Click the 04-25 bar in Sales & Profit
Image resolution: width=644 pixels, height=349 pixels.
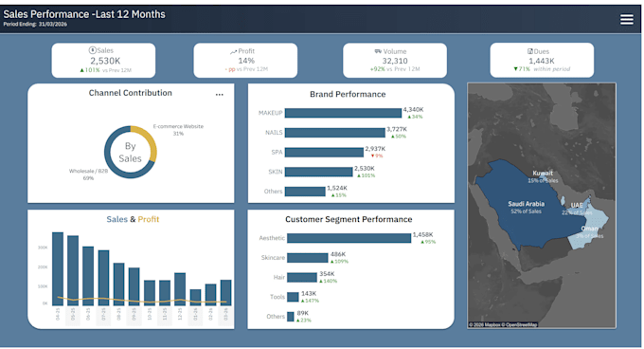(x=58, y=268)
